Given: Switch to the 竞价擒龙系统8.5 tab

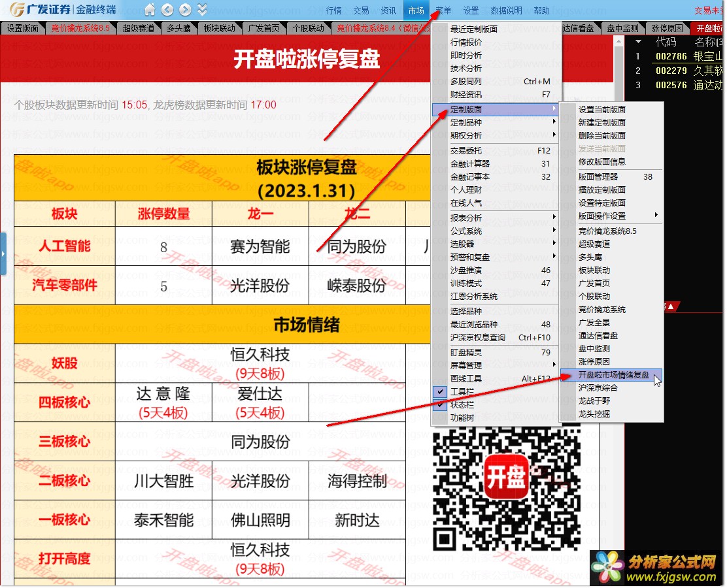Looking at the screenshot, I should (x=80, y=28).
